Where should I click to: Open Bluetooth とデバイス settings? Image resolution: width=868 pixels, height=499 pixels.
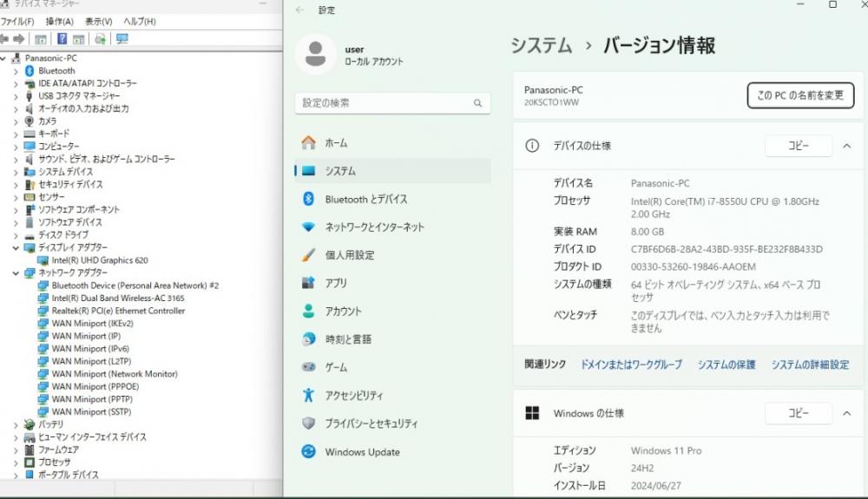tap(392, 199)
